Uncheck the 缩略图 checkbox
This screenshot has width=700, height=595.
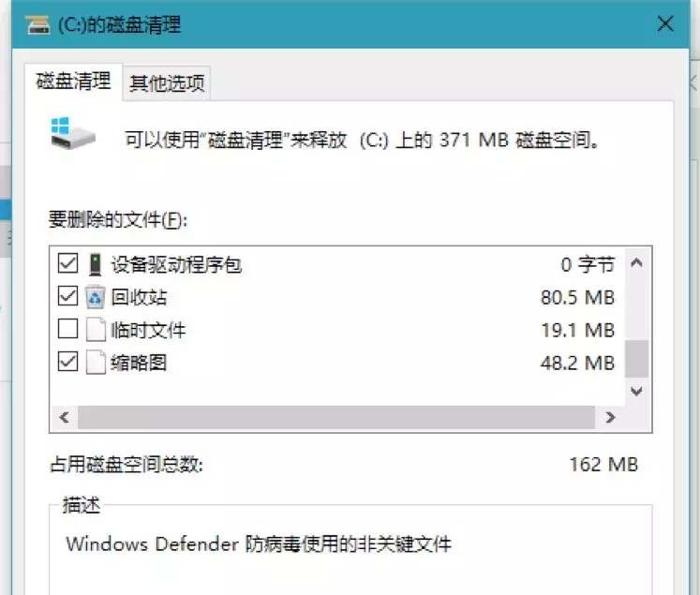[67, 362]
